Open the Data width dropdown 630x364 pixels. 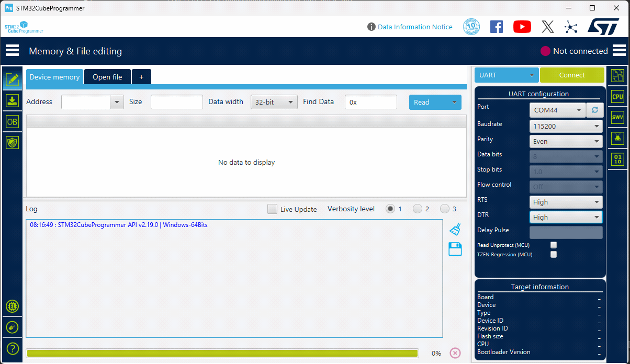pos(274,101)
